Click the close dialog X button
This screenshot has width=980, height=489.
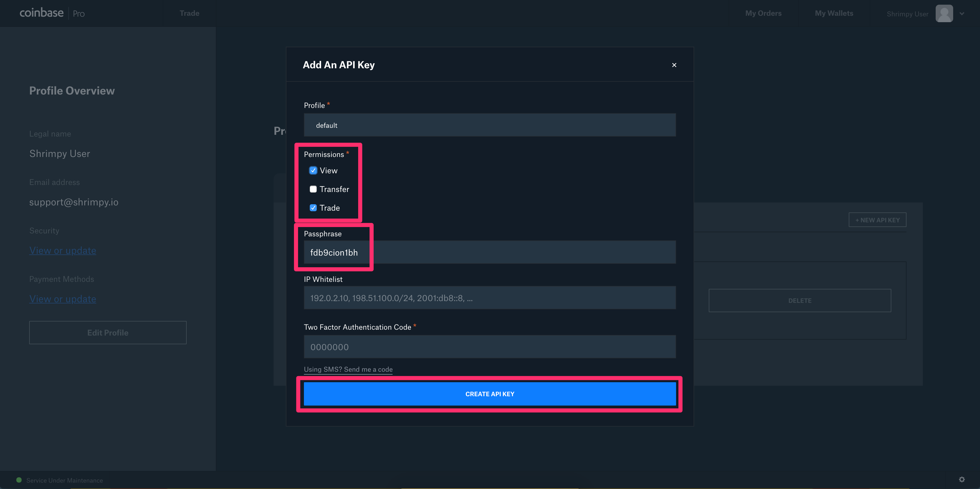(673, 64)
